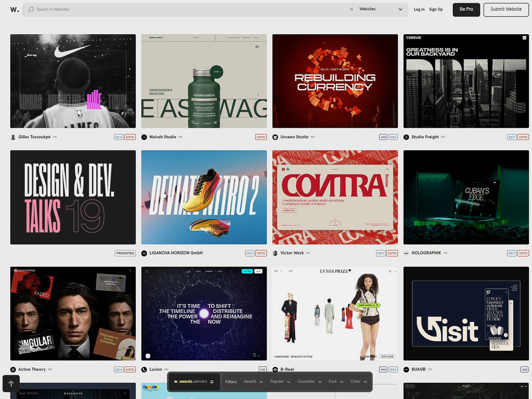Image resolution: width=532 pixels, height=399 pixels.
Task: Open the Greatness Is In Our Backyard thumbnail
Action: click(x=466, y=81)
